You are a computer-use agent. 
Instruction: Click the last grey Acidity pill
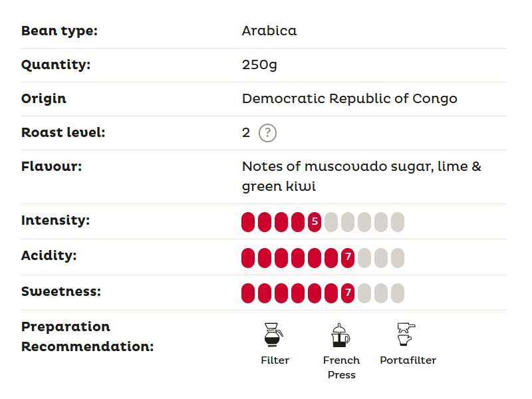pos(398,258)
